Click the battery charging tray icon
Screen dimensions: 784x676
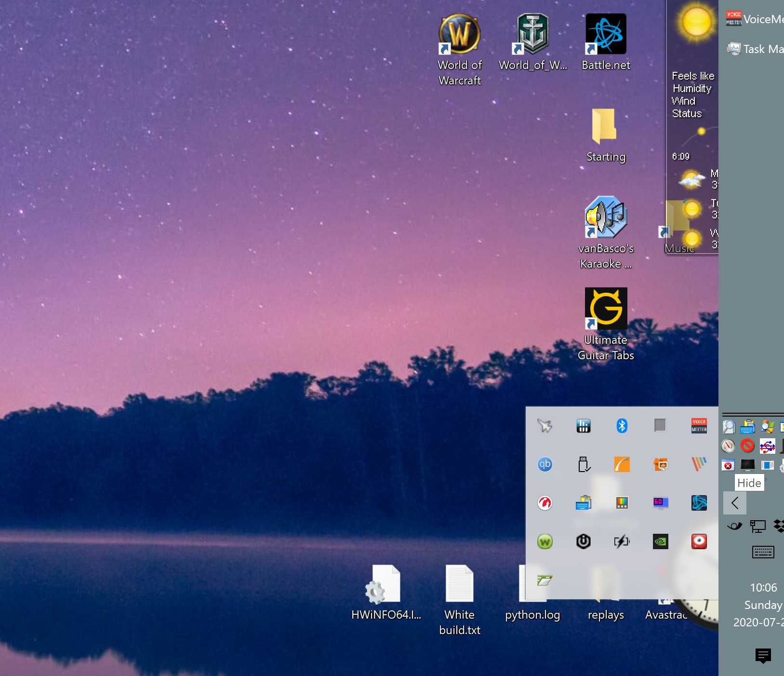(x=622, y=541)
